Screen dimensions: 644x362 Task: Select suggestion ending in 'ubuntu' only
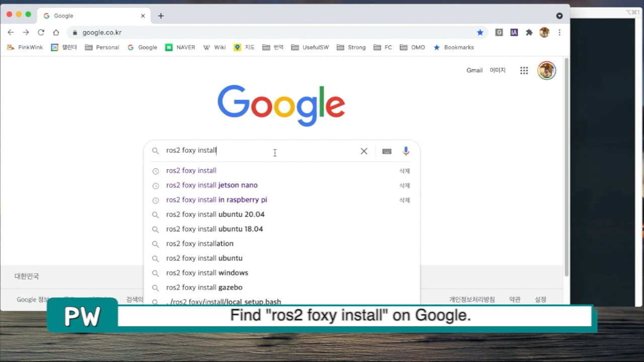282,258
